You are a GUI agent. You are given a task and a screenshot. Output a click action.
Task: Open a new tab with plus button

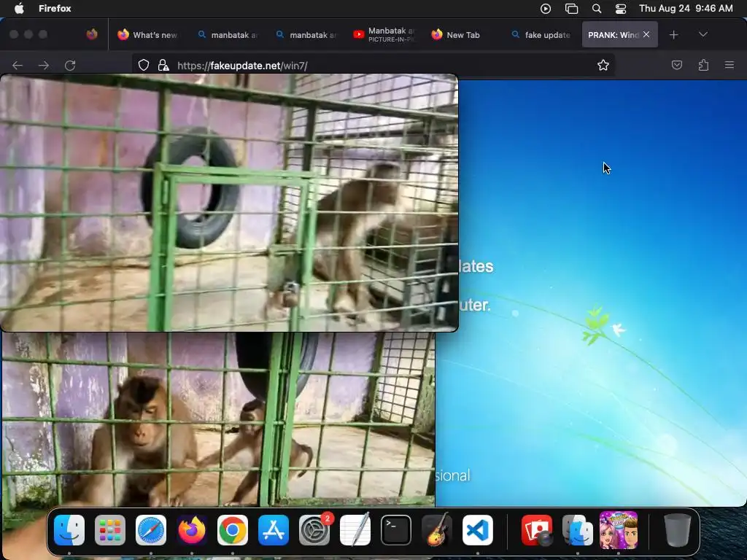coord(673,35)
